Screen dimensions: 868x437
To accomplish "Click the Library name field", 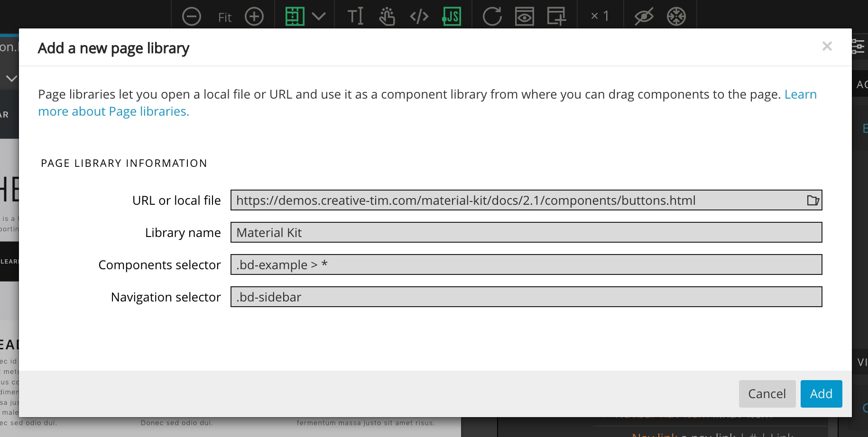I will 526,232.
